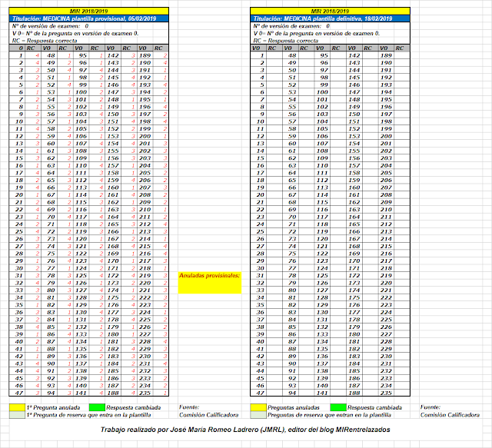Select question 142 cell in provisional table
Screen dimensions: 492x448
(113, 55)
